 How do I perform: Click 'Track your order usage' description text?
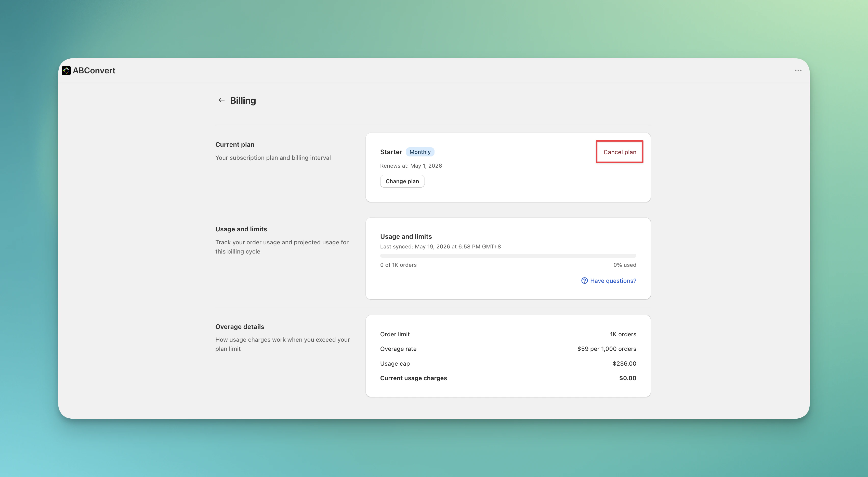pos(282,247)
